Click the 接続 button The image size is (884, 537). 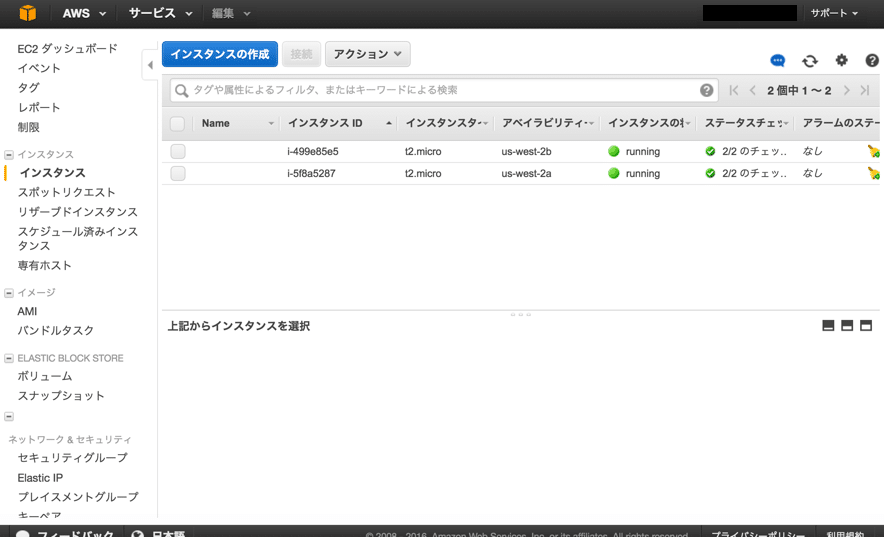pyautogui.click(x=302, y=54)
